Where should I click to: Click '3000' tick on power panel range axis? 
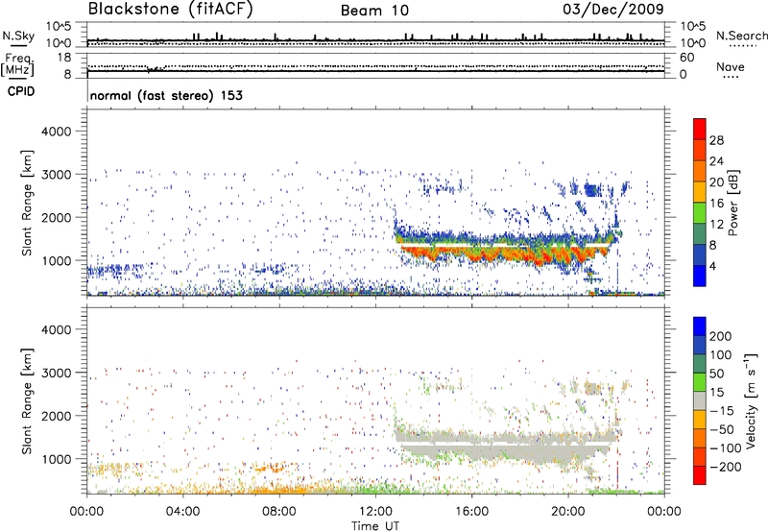click(x=56, y=175)
